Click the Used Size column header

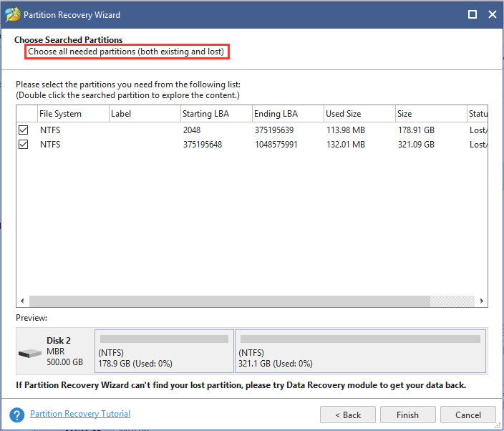coord(358,114)
